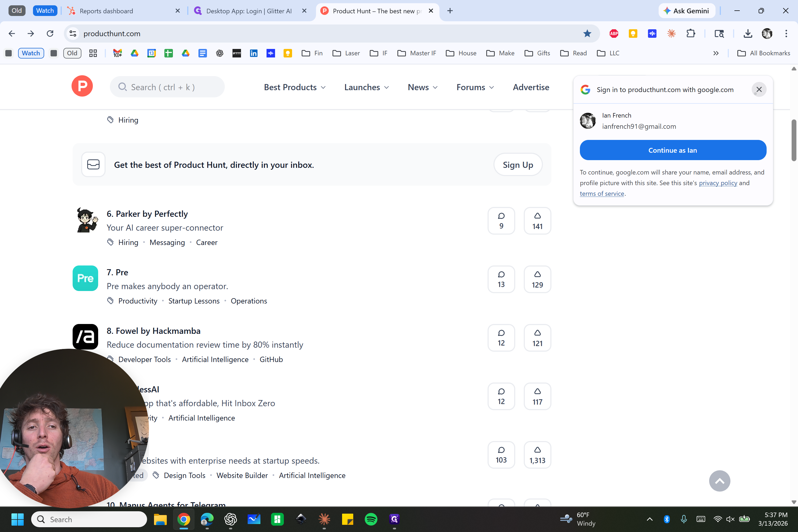
Task: Show more bookmarks with double chevron
Action: [716, 53]
